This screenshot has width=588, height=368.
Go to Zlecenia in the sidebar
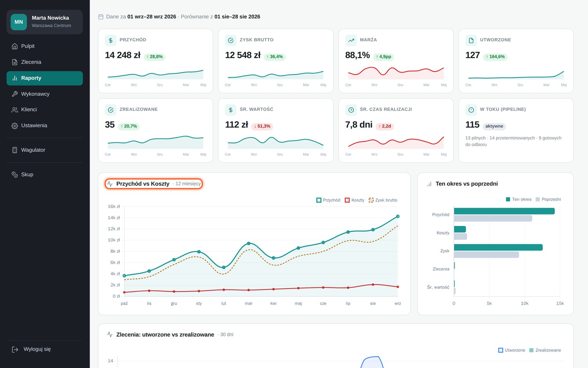point(45,62)
